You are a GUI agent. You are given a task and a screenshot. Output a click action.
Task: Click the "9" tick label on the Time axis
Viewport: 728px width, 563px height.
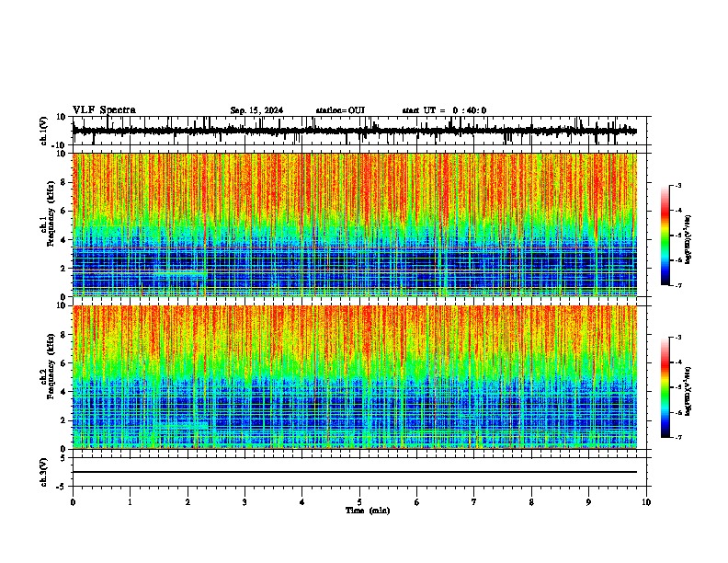click(588, 502)
